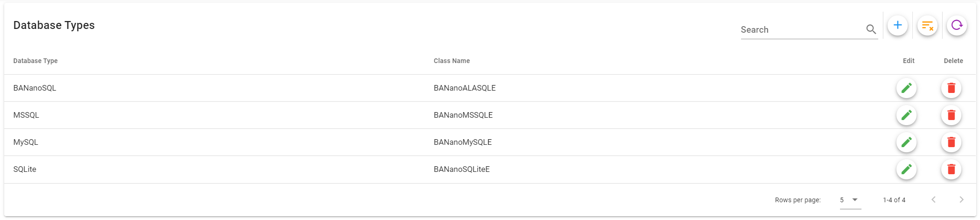Delete the MySQL database type
This screenshot has height=220, width=980.
[x=951, y=142]
